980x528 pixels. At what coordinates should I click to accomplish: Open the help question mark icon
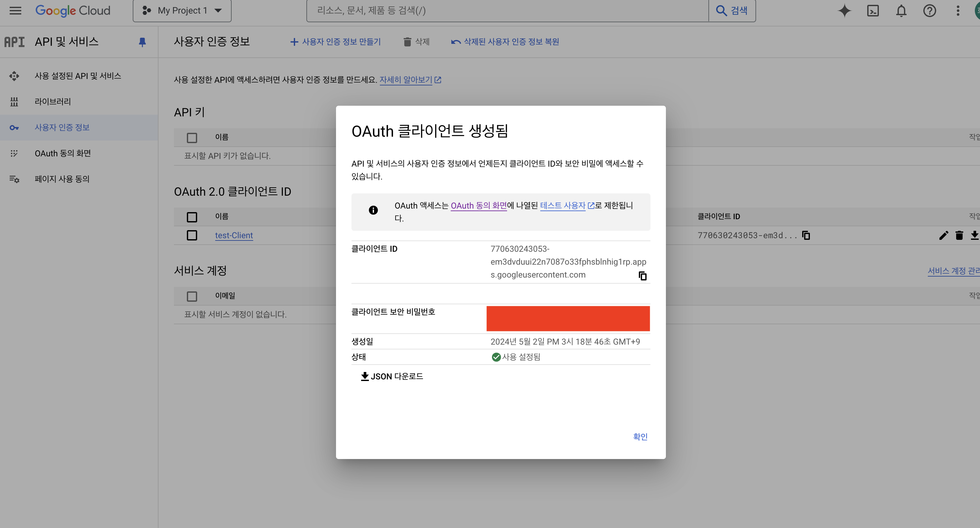[x=929, y=11]
